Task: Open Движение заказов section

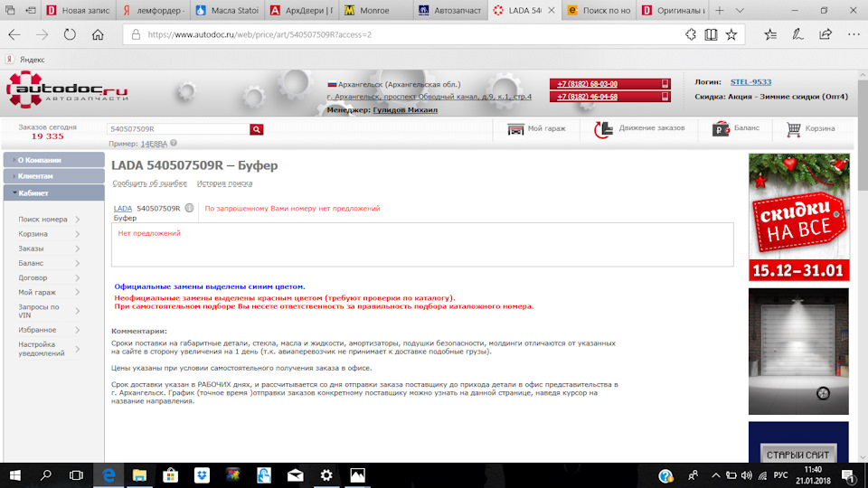Action: (x=639, y=128)
